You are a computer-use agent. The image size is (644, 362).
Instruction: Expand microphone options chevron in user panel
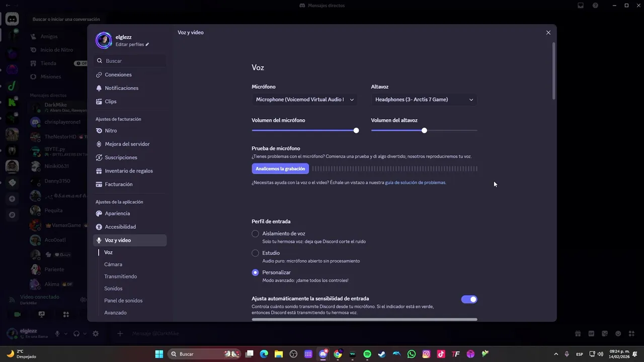coord(65,334)
